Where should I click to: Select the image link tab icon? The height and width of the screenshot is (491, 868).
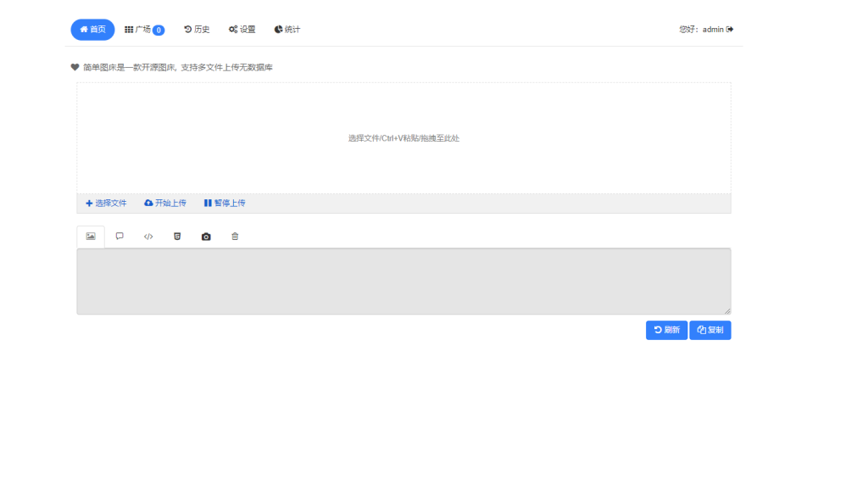(91, 237)
